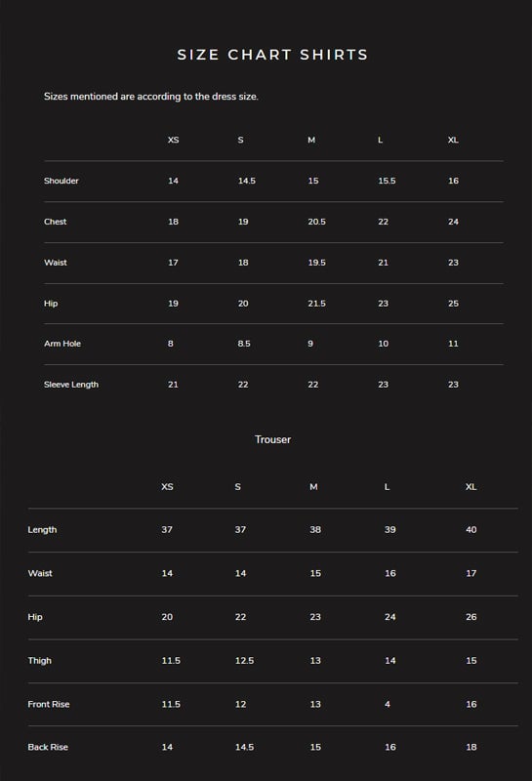Click the Length row label in trouser table

42,529
